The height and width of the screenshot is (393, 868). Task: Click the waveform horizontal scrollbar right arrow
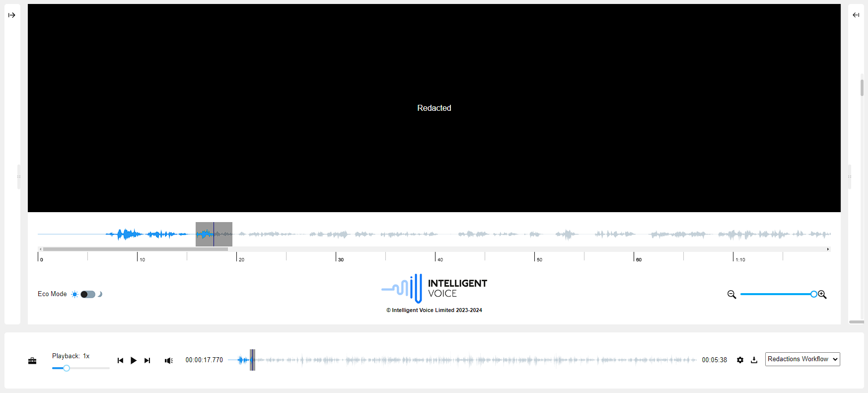(828, 249)
